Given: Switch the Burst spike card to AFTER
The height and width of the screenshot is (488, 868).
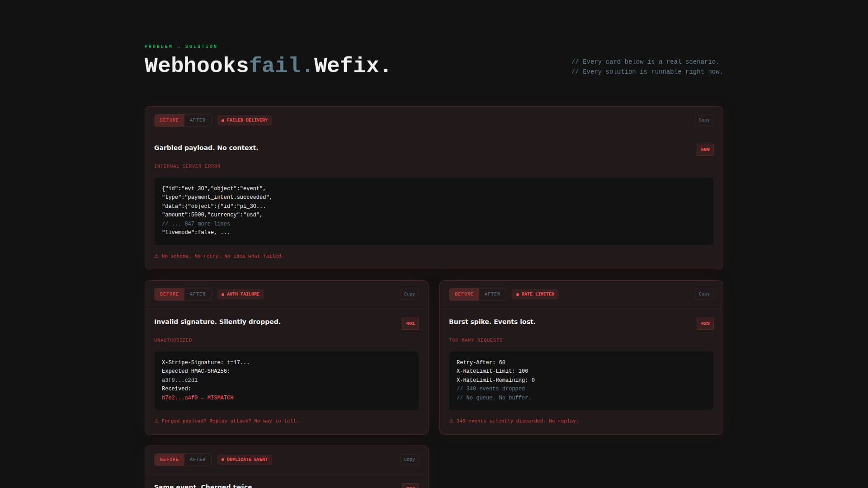Looking at the screenshot, I should pos(492,294).
